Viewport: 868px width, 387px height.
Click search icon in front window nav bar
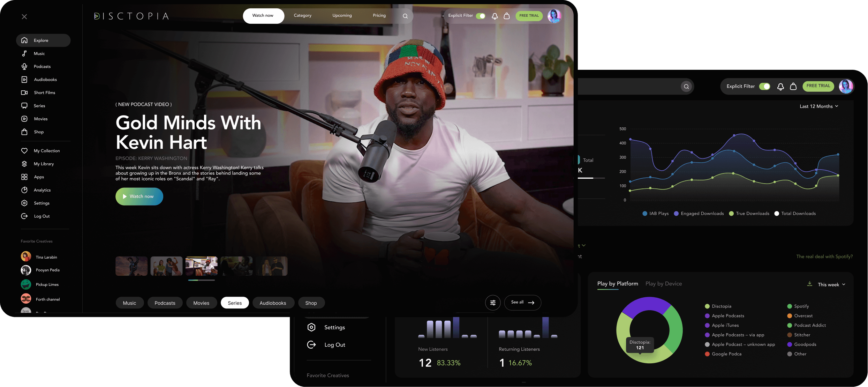(405, 16)
